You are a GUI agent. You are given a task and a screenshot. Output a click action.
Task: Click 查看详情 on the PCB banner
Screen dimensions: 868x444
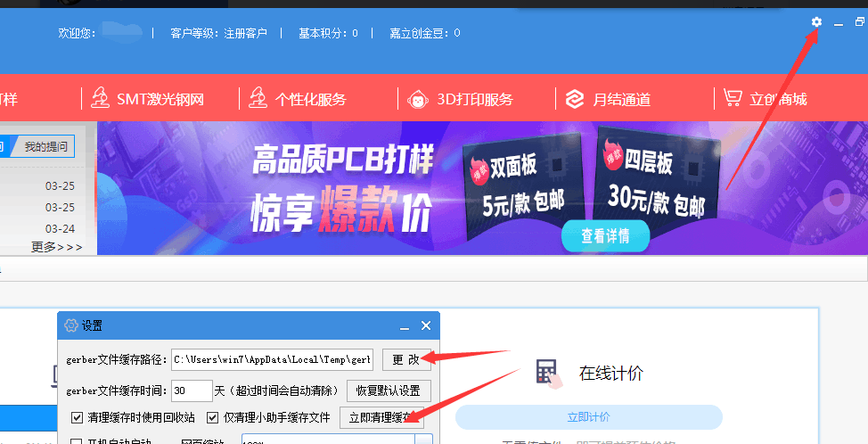coord(605,236)
